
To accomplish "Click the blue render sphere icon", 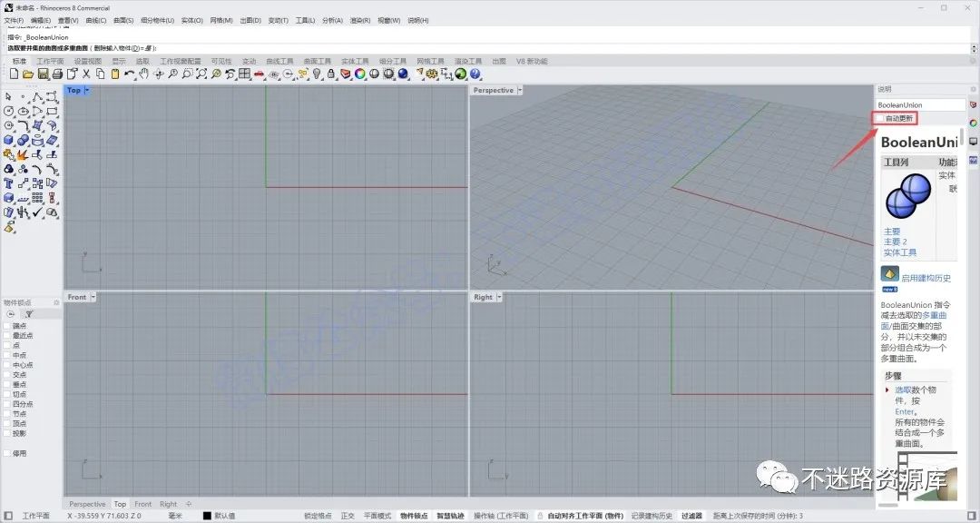I will [x=403, y=74].
